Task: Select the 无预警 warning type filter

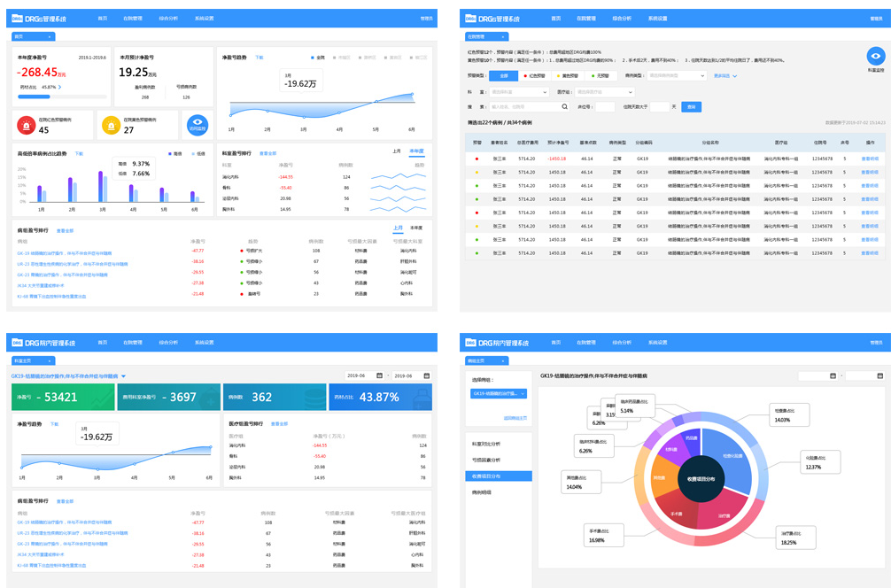Action: pyautogui.click(x=600, y=75)
